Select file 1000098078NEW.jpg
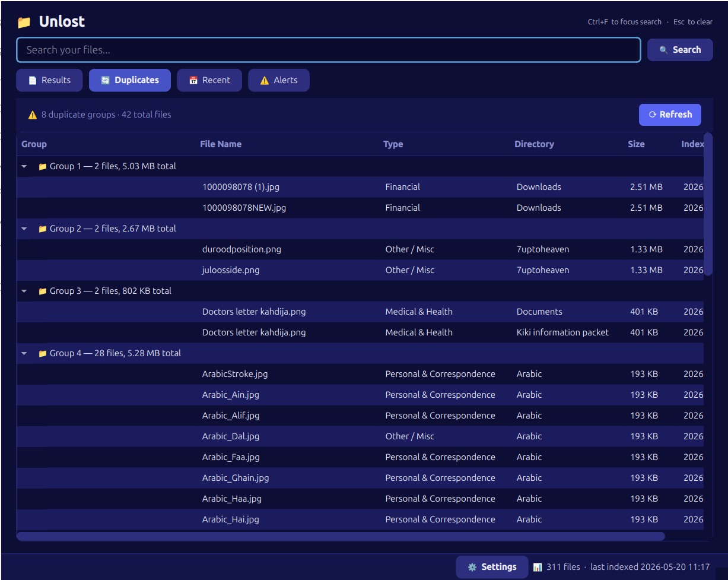728x580 pixels. tap(244, 208)
